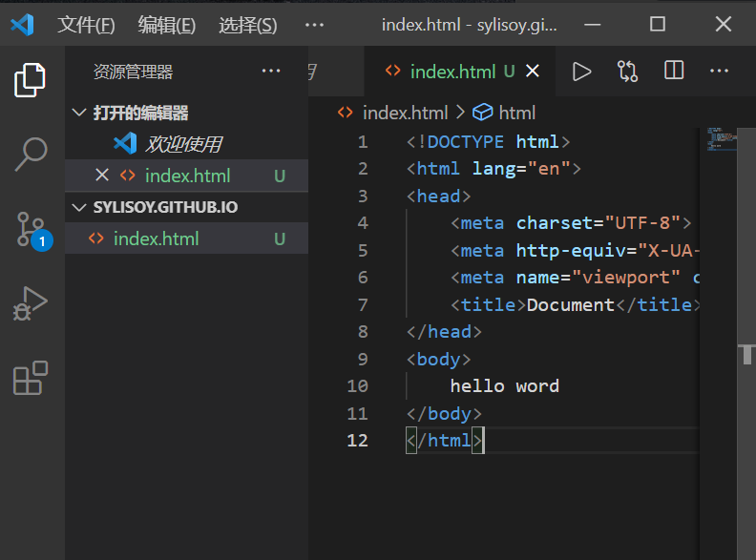Close the index.html editor tab
756x560 pixels.
click(x=533, y=72)
